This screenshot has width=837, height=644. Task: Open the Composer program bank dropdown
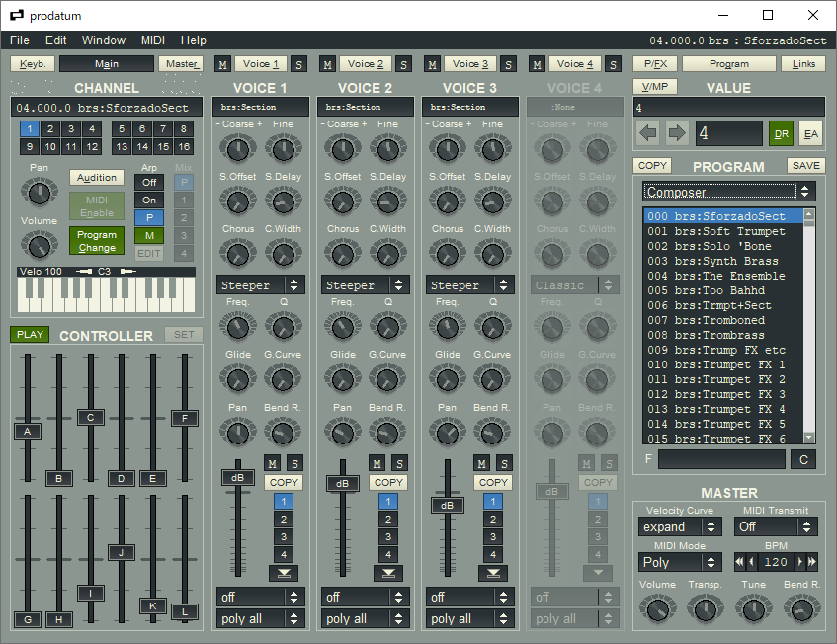tap(729, 192)
